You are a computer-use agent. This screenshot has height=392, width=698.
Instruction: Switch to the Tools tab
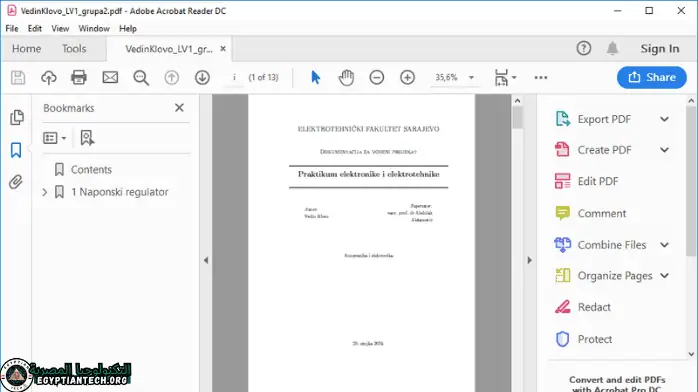coord(74,48)
